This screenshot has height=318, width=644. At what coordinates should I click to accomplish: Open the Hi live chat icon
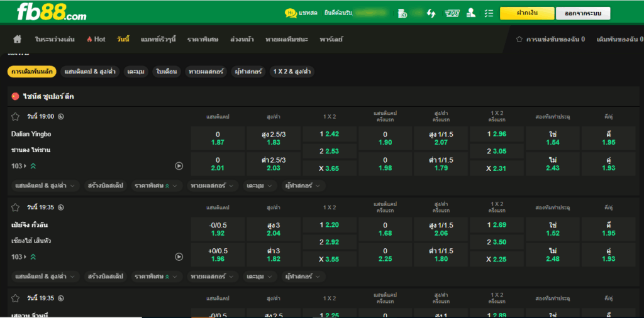pos(291,13)
